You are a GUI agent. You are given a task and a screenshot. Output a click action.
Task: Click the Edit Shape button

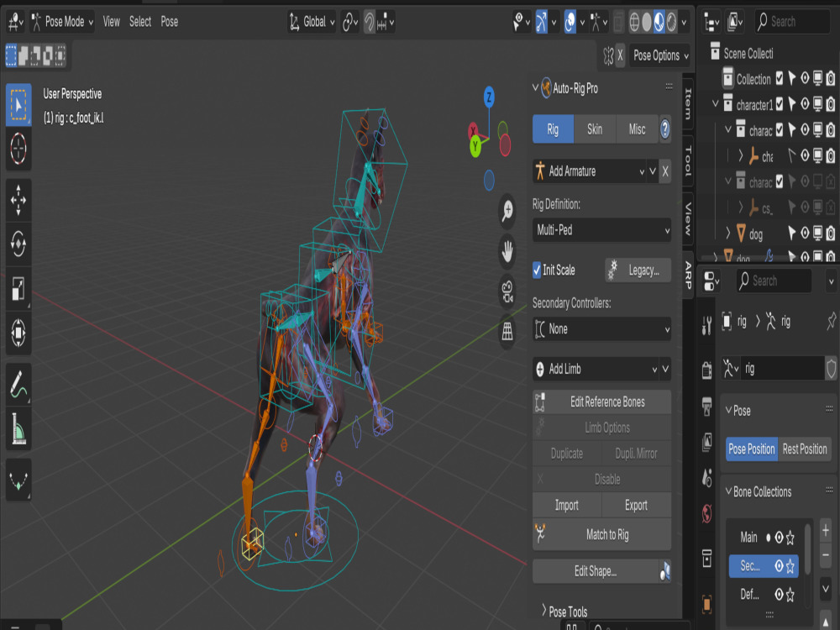click(596, 571)
